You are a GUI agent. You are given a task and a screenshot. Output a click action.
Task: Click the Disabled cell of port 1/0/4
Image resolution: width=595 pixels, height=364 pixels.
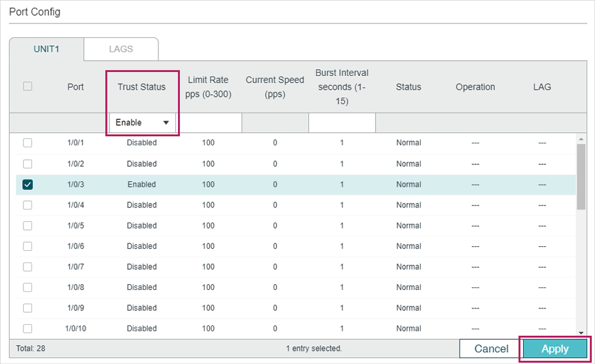(141, 205)
